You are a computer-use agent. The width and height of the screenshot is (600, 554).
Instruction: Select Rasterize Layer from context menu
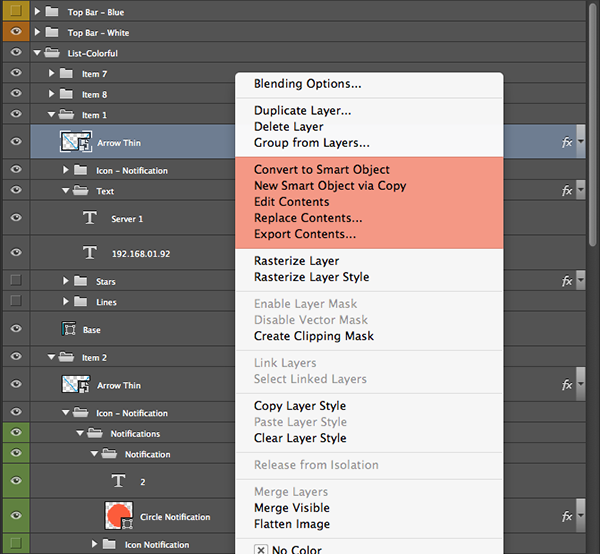coord(296,261)
